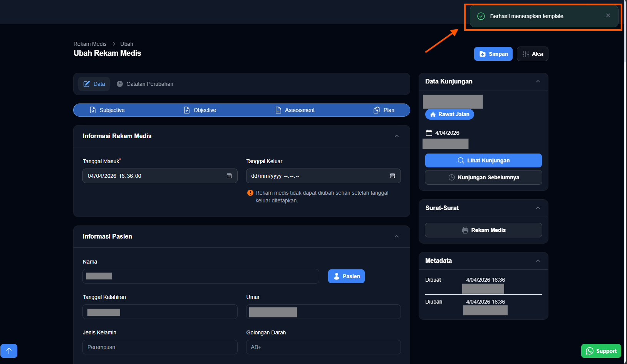Collapse the Data Kunjungan panel
627x364 pixels.
click(x=538, y=82)
